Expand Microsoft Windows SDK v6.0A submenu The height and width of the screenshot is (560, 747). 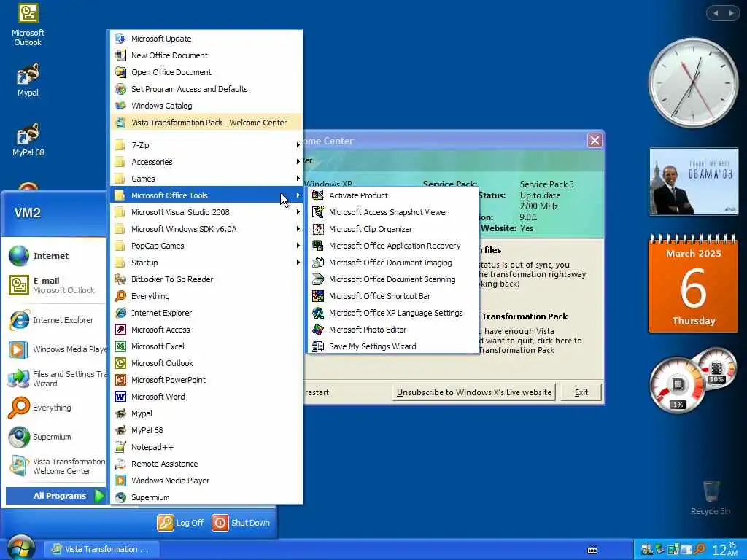click(x=206, y=229)
